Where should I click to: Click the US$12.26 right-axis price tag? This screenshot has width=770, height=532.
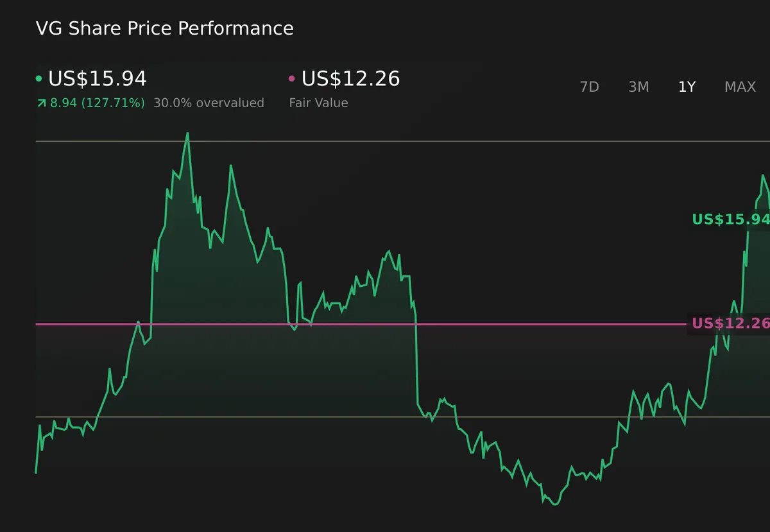pyautogui.click(x=730, y=324)
